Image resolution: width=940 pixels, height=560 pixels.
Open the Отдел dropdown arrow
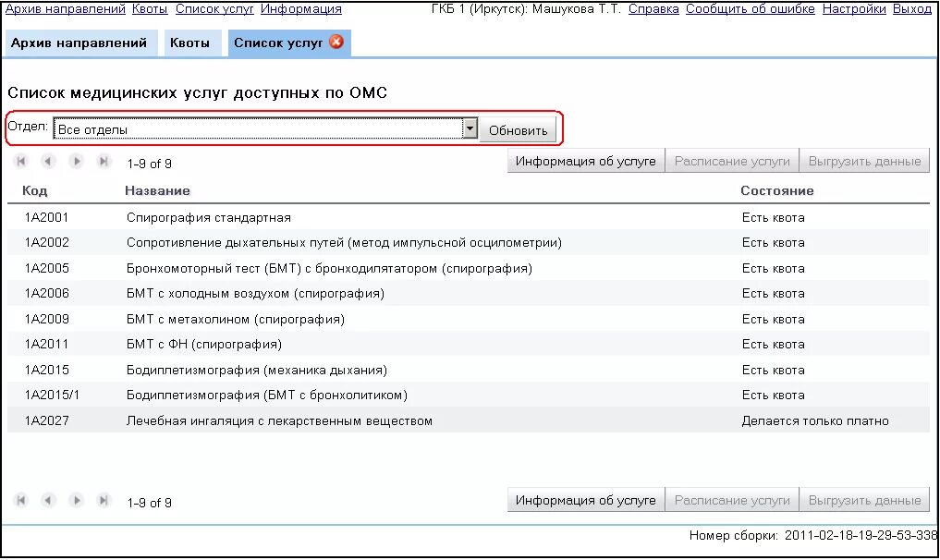(470, 128)
